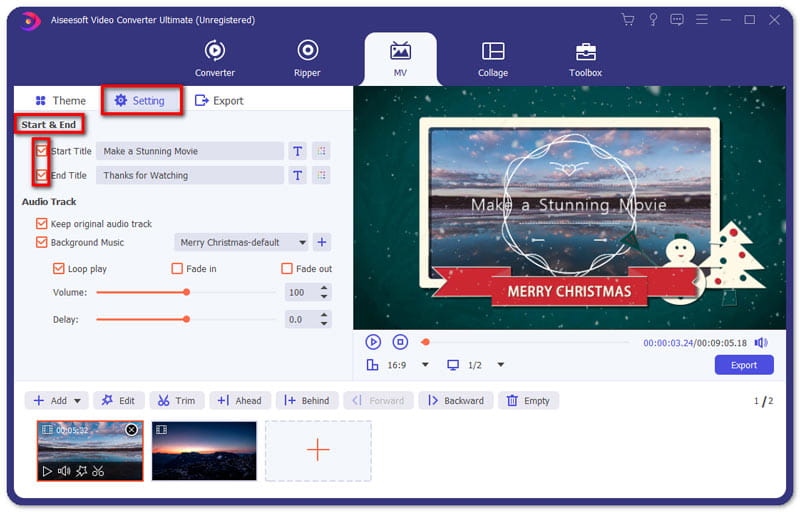The height and width of the screenshot is (512, 800).
Task: Toggle audio on the first clip thumbnail
Action: (x=64, y=471)
